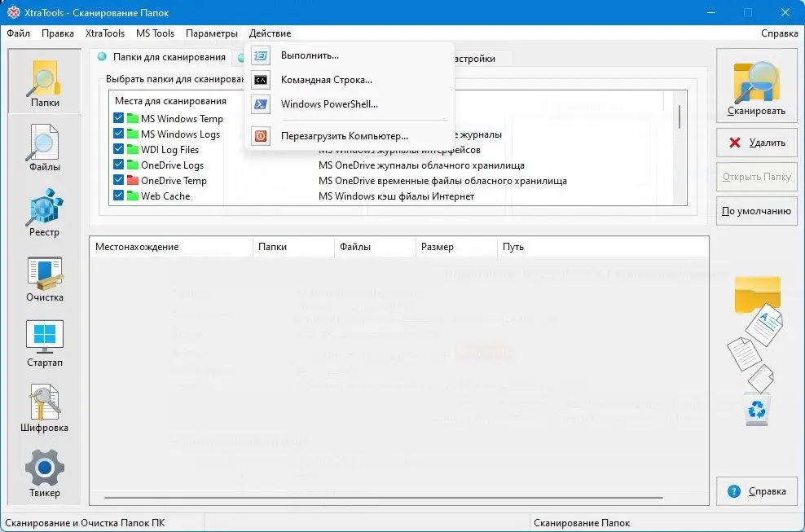Click the PowerShell icon in menu
This screenshot has height=532, width=805.
coord(261,104)
